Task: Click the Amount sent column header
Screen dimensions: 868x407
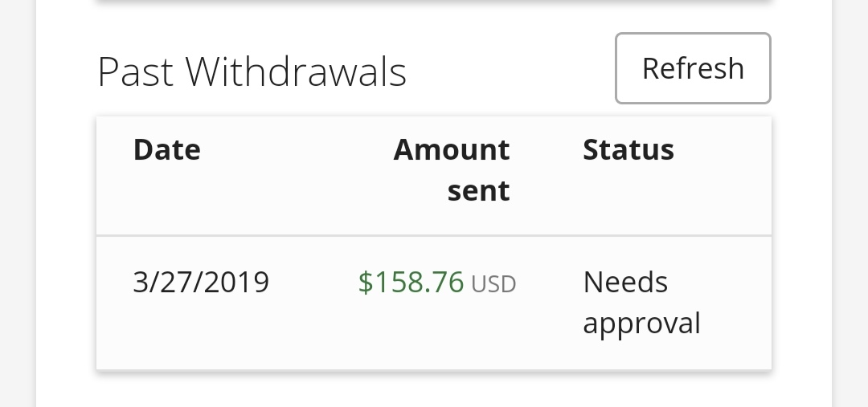Action: pyautogui.click(x=451, y=169)
